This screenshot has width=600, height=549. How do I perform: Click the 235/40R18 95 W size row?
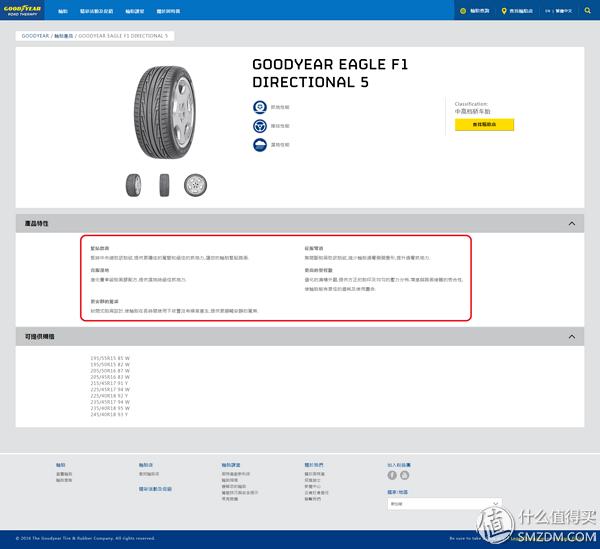[x=110, y=408]
